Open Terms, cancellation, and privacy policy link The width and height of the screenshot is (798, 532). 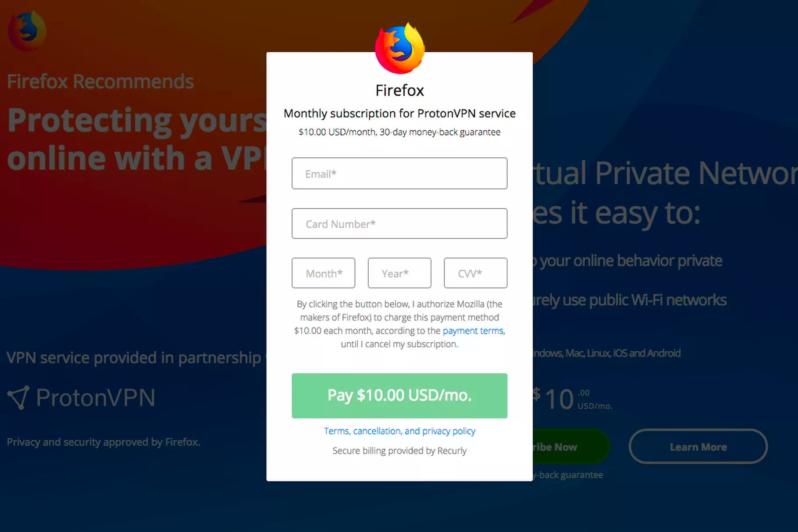pyautogui.click(x=399, y=431)
